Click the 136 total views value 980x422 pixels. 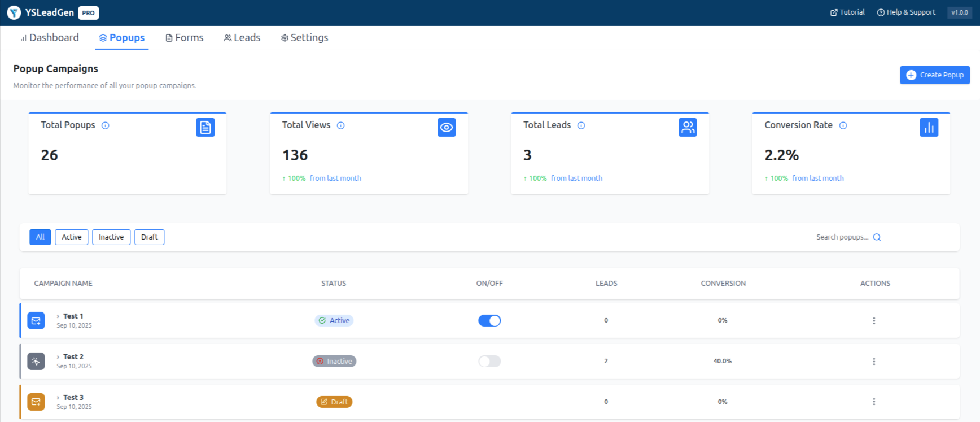click(x=295, y=155)
